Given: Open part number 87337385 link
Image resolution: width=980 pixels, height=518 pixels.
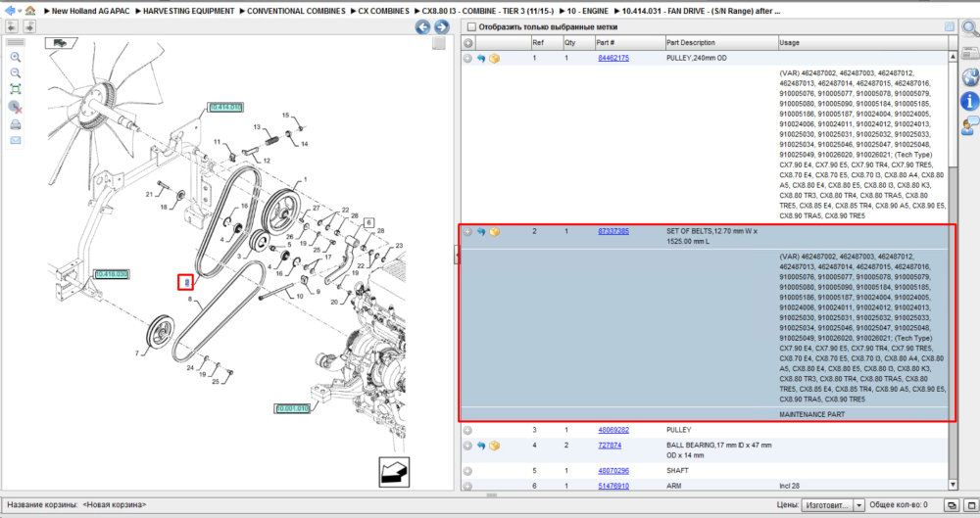Looking at the screenshot, I should (613, 231).
